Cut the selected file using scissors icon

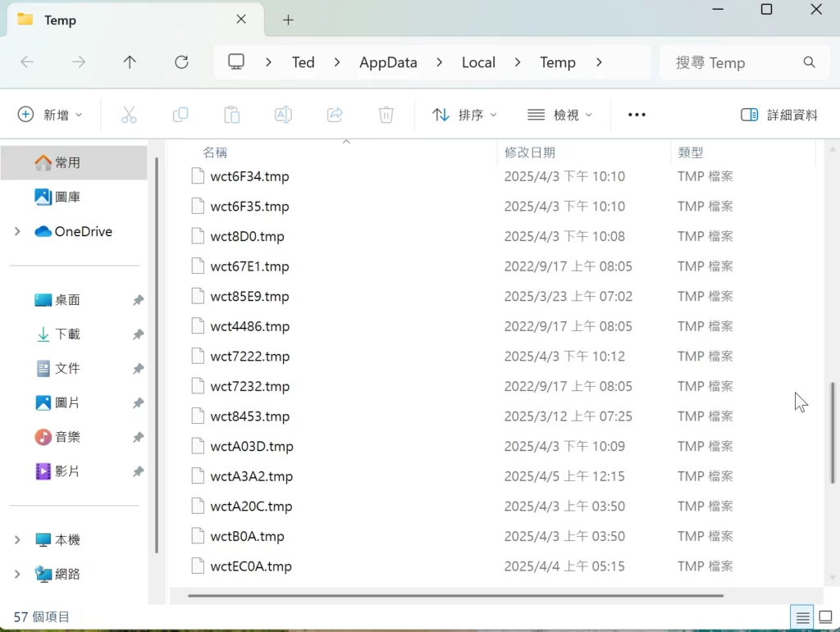(128, 114)
